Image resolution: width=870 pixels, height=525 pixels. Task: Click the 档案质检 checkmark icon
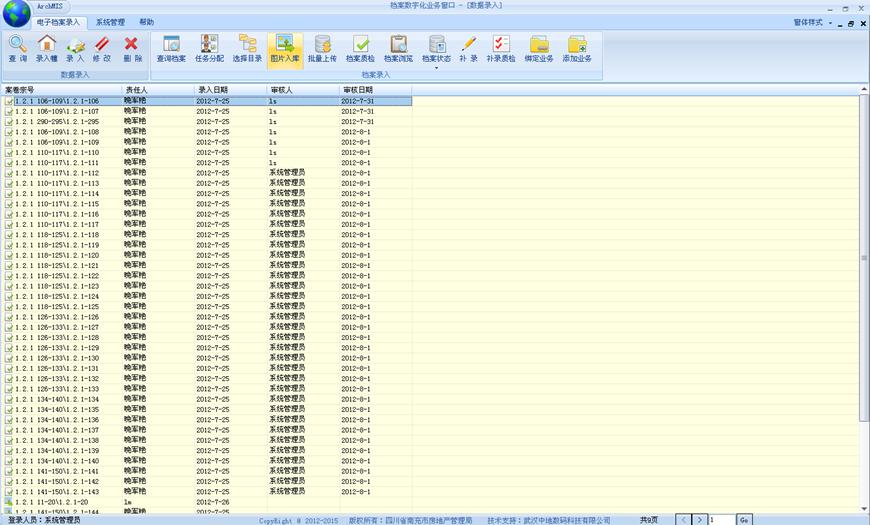click(x=361, y=44)
